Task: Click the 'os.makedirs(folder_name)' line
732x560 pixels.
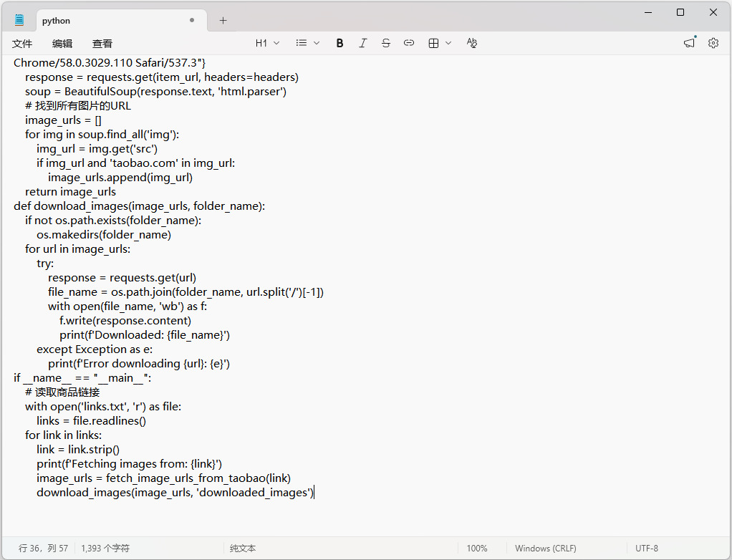Action: pos(104,235)
